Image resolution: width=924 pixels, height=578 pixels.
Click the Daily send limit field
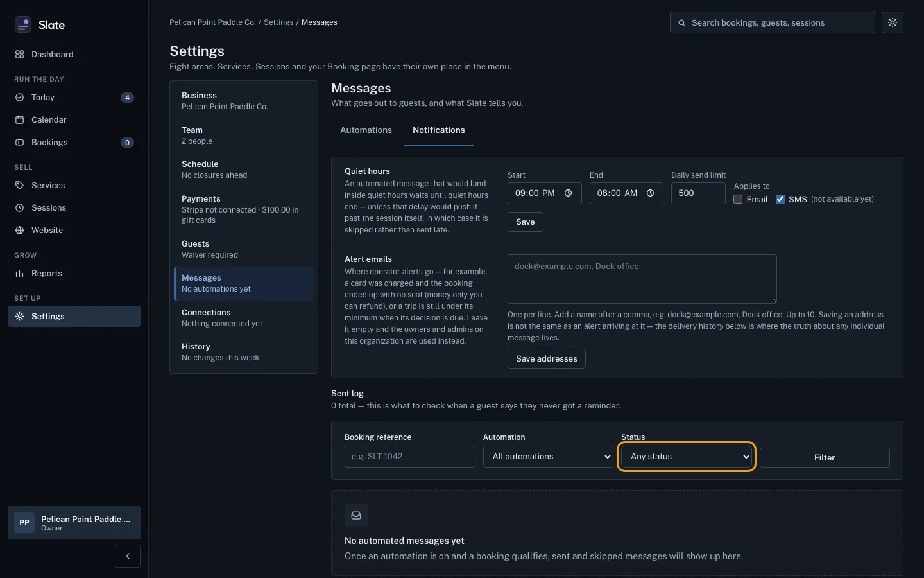(x=698, y=193)
